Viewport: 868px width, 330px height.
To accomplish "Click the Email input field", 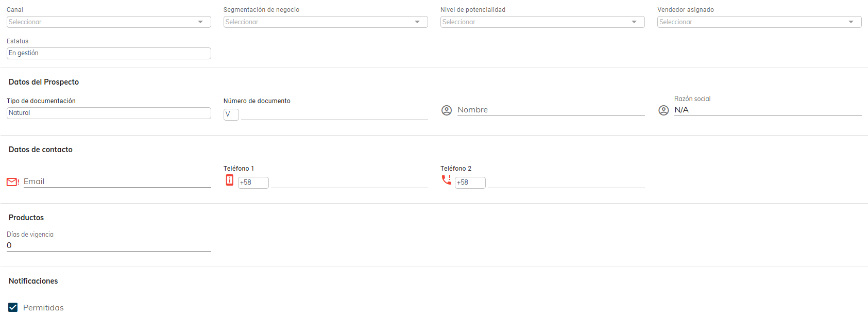I will [117, 181].
